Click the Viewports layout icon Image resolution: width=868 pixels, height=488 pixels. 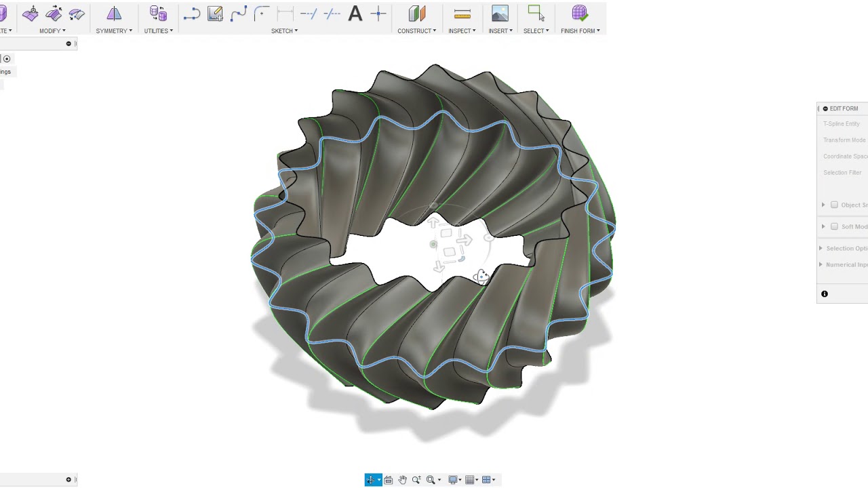coord(486,480)
